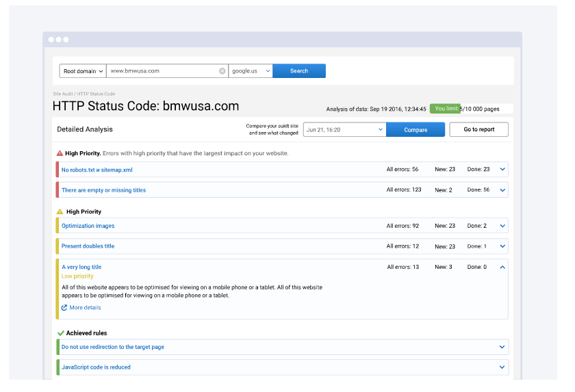Click the All errors: 56 value
Image resolution: width=575 pixels, height=392 pixels.
tap(402, 169)
